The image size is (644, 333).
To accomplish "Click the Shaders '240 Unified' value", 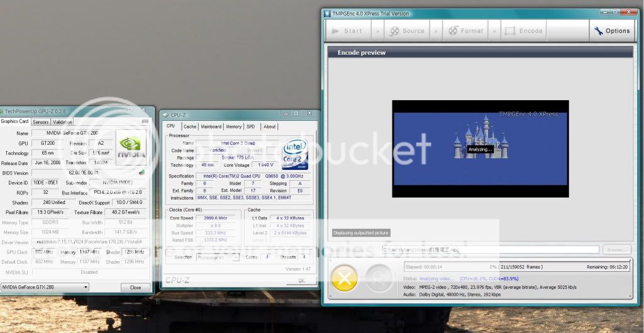I will tap(54, 202).
